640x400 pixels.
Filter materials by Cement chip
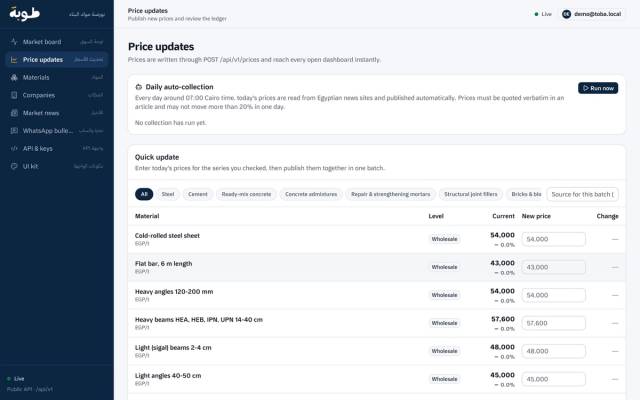[198, 194]
